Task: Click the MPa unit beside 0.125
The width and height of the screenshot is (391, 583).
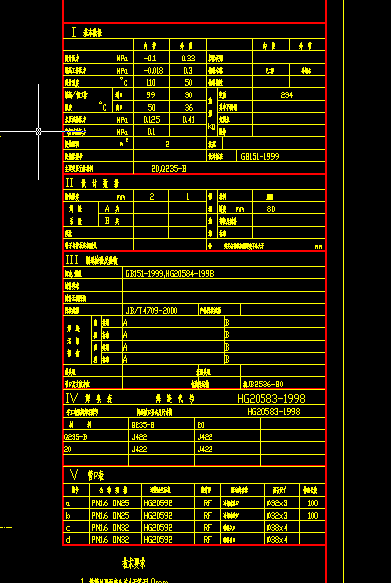Action: (x=122, y=120)
